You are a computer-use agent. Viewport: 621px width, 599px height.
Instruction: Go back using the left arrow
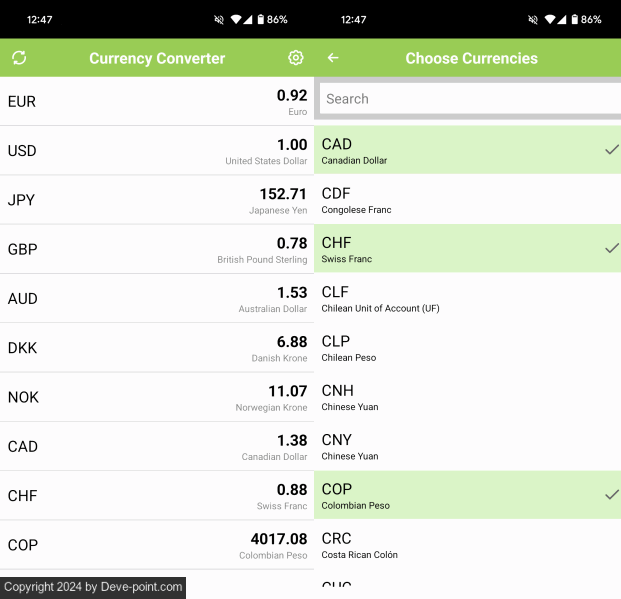coord(333,58)
